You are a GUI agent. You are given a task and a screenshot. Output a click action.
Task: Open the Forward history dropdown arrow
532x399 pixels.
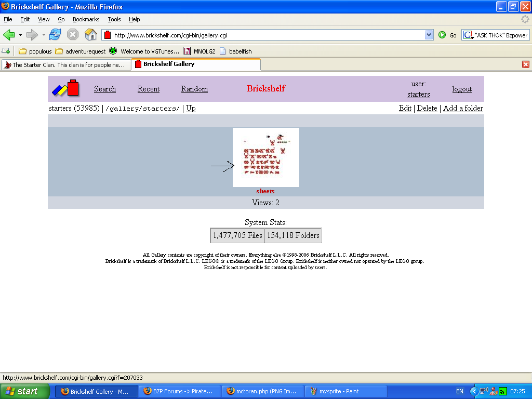click(x=44, y=35)
